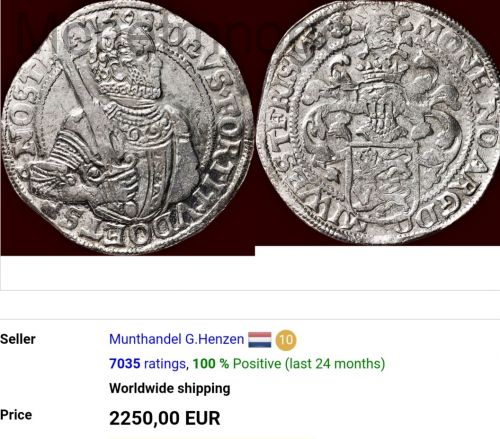This screenshot has height=439, width=500.
Task: Click the Worldwide shipping text
Action: [x=170, y=388]
